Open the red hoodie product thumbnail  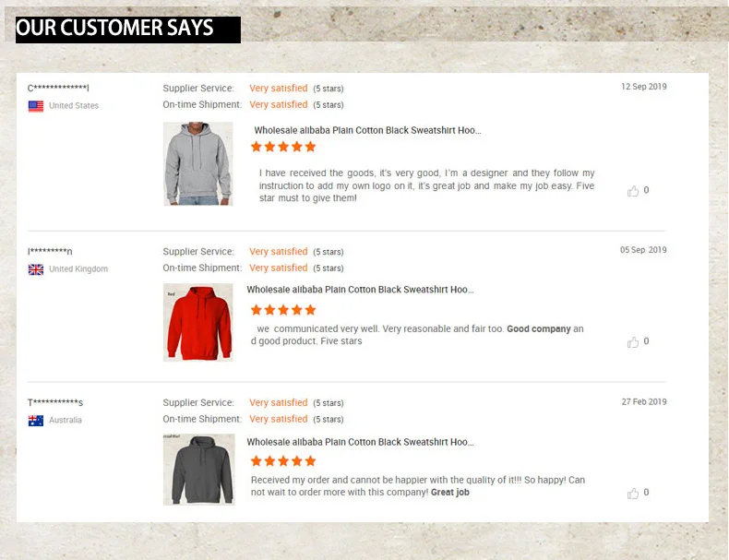click(198, 322)
